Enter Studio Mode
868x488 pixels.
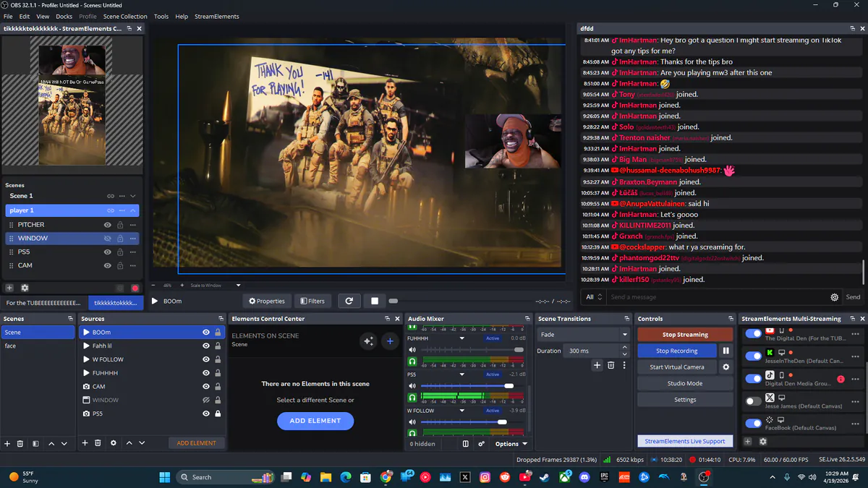[x=685, y=383]
